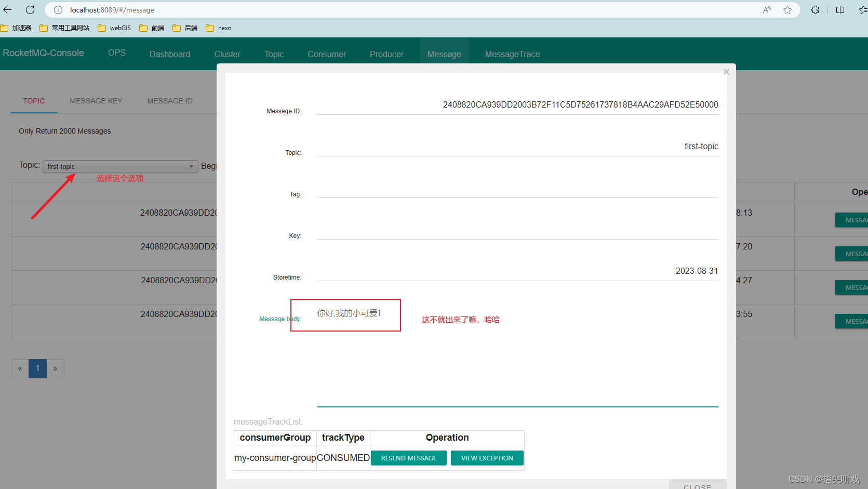Click the Topic field showing first-topic

point(518,147)
